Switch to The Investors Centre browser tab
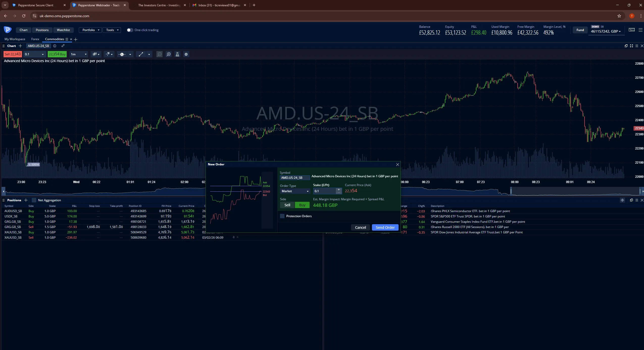644x350 pixels. (159, 5)
